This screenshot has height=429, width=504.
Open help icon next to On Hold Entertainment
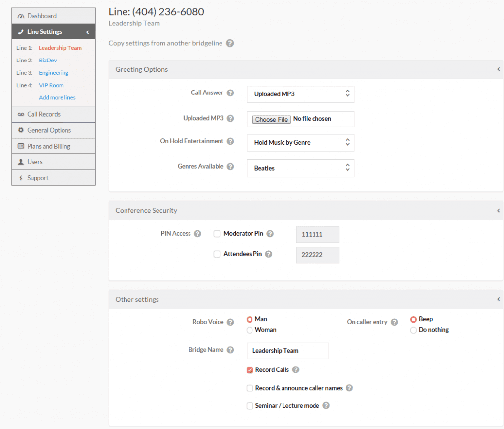click(230, 141)
